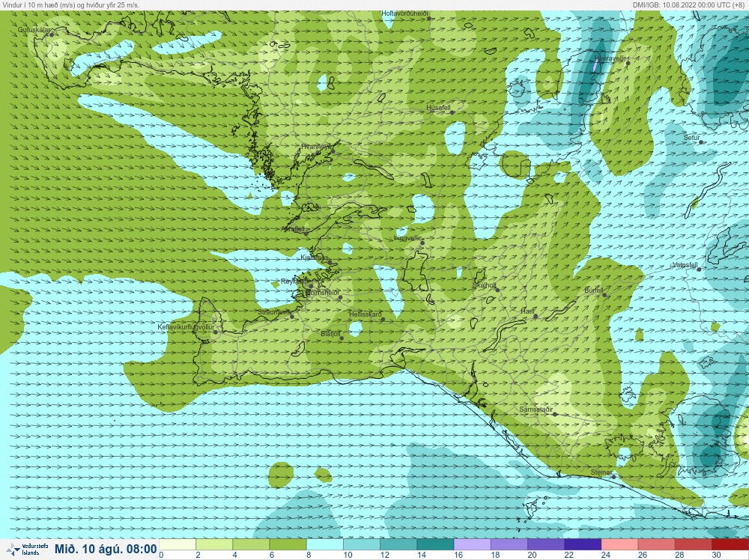
Task: Select the Steinar station label
Action: tap(601, 472)
